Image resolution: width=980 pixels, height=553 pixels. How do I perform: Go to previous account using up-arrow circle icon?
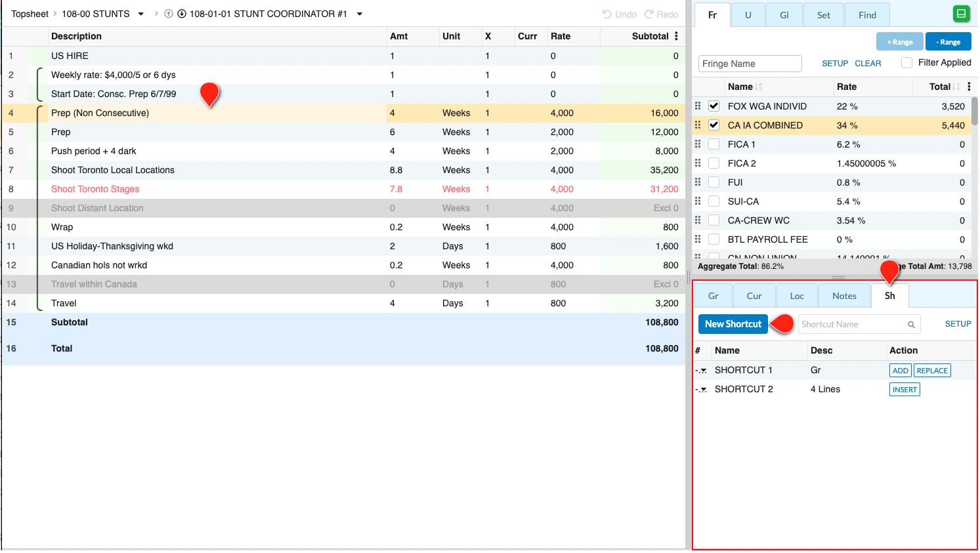pos(169,14)
